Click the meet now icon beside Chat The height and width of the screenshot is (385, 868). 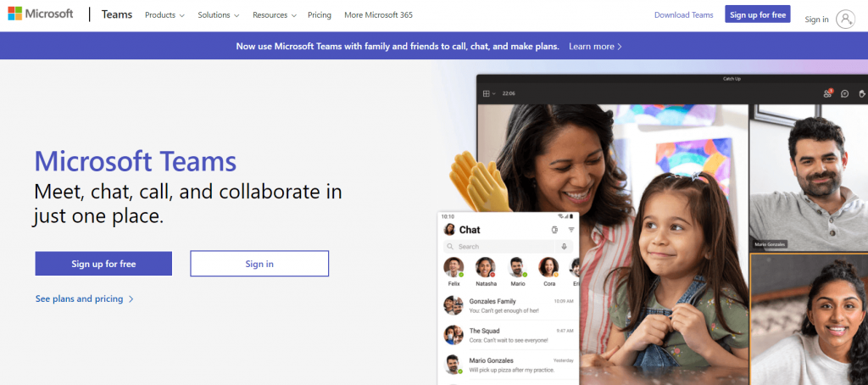(554, 230)
